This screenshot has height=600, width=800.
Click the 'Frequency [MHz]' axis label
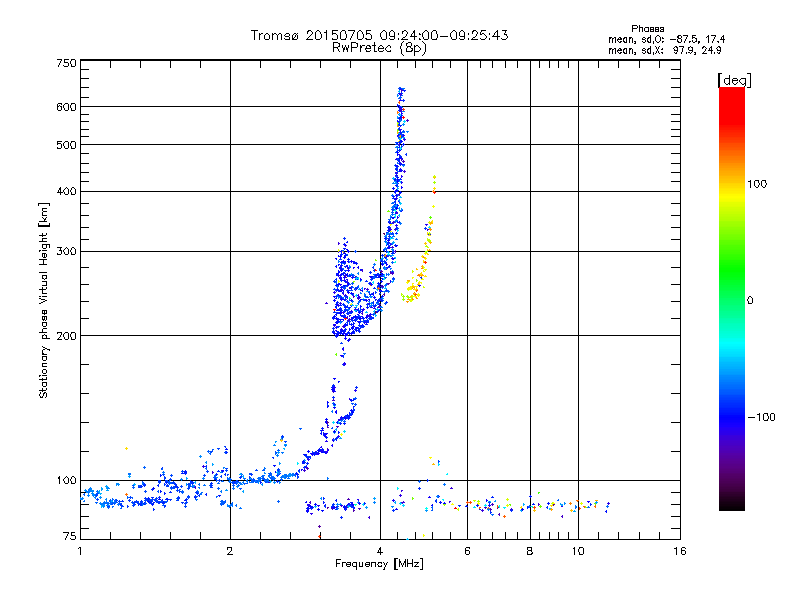[x=379, y=564]
